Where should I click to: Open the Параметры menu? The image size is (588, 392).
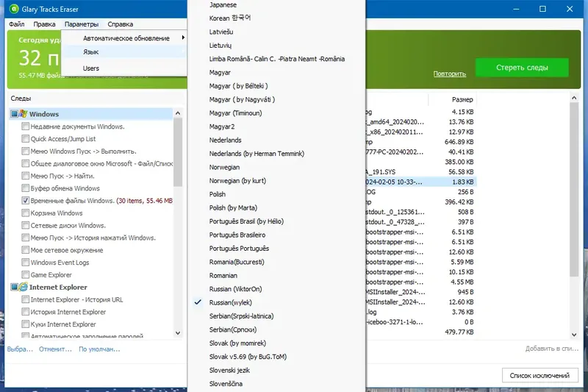click(82, 24)
